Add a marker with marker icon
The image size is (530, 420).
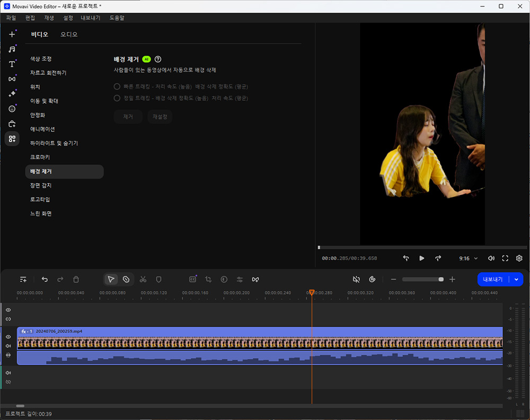[x=158, y=279]
